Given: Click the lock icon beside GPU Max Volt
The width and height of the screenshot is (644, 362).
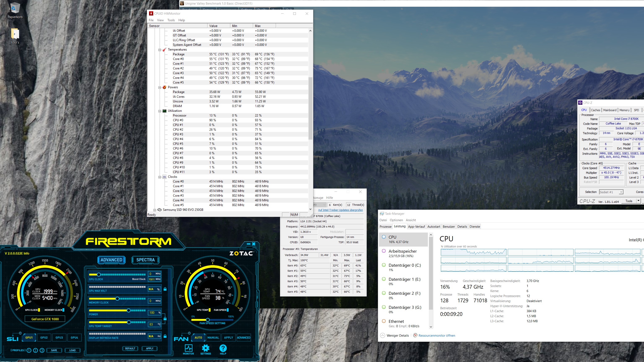Looking at the screenshot, I should pyautogui.click(x=165, y=289).
